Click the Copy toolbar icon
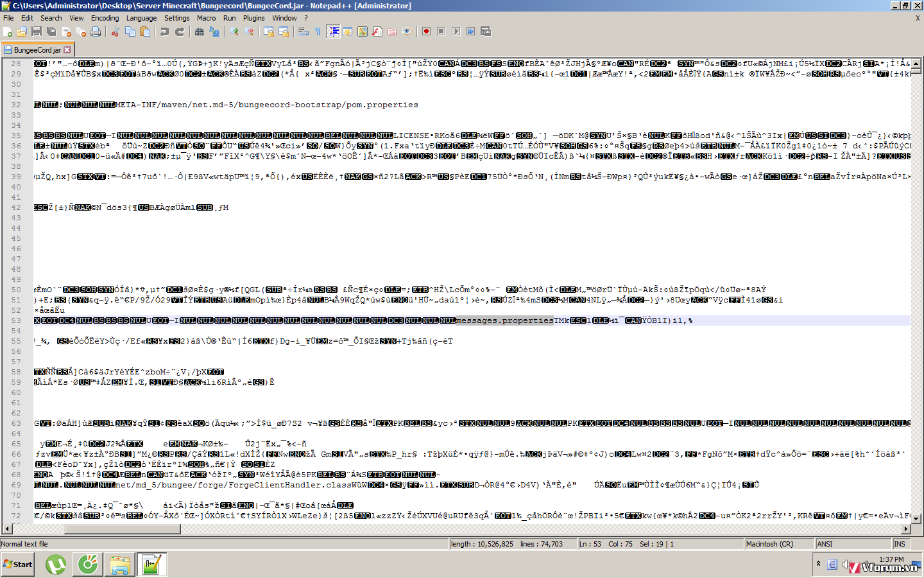Image resolution: width=924 pixels, height=578 pixels. pyautogui.click(x=130, y=31)
